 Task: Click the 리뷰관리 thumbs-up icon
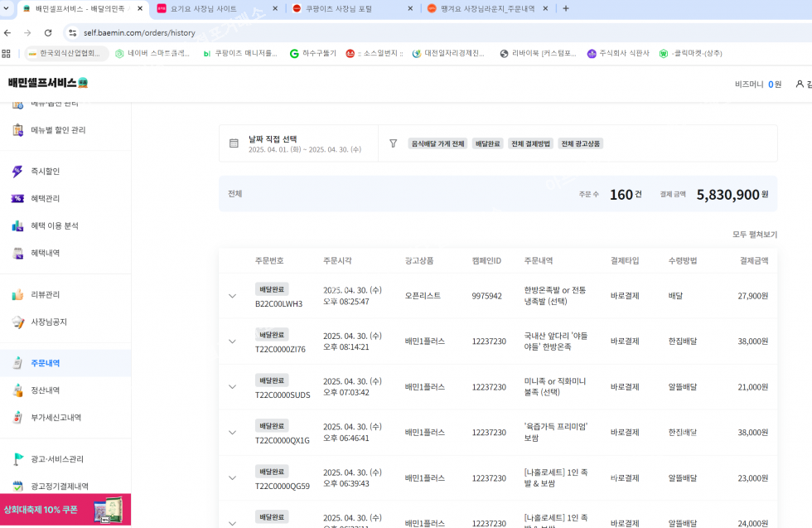point(17,295)
